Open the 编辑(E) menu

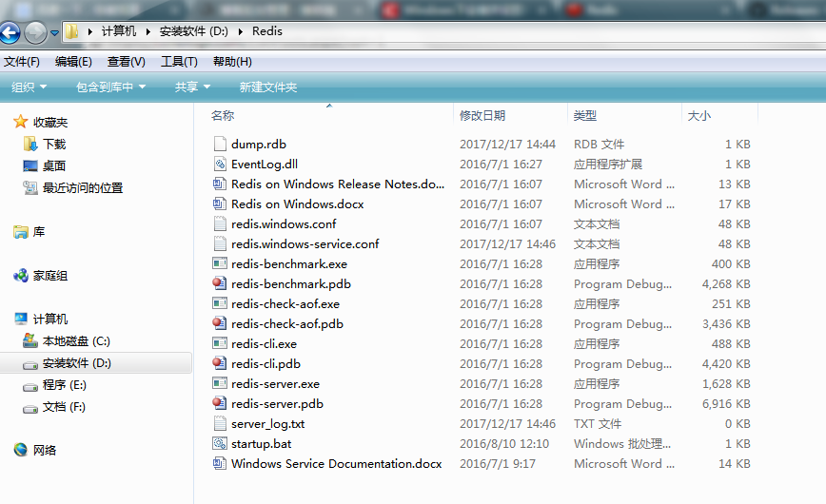point(73,62)
